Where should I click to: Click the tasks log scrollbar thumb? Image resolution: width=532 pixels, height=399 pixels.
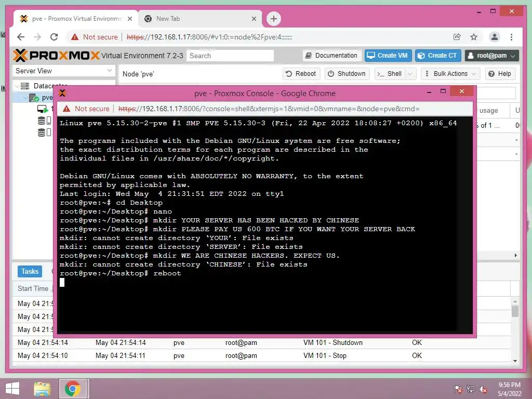(x=515, y=311)
